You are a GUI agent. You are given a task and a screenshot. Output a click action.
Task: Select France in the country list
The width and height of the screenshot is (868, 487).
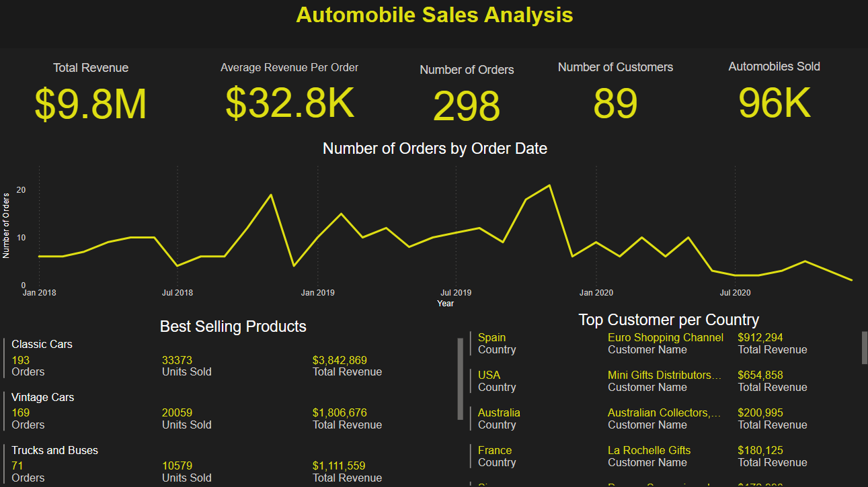[495, 451]
